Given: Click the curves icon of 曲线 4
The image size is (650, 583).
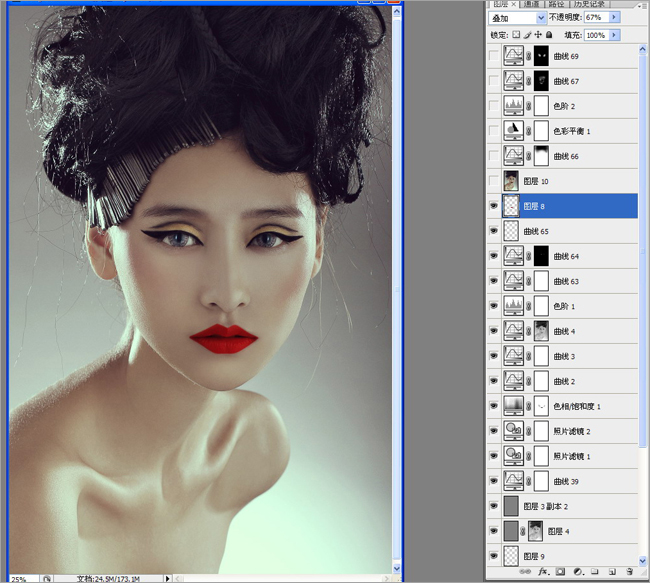Looking at the screenshot, I should (x=514, y=331).
